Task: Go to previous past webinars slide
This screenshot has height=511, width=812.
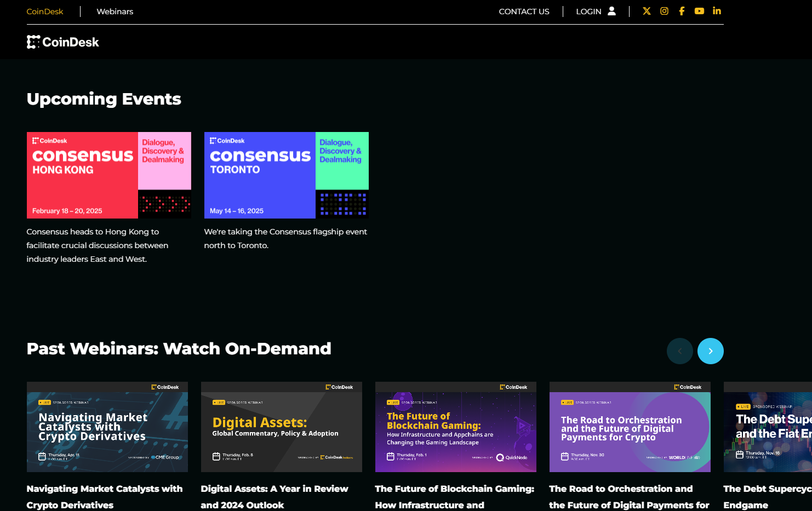Action: 680,351
